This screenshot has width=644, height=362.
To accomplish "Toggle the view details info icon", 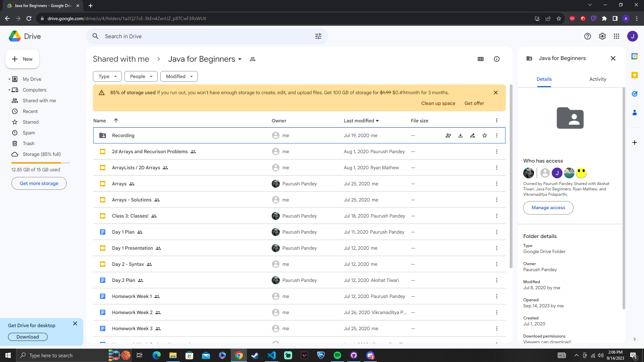I will pyautogui.click(x=497, y=59).
